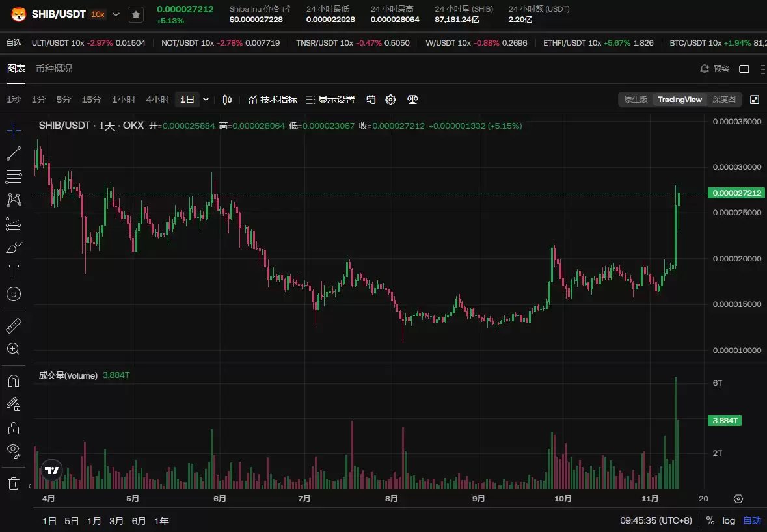The width and height of the screenshot is (767, 532).
Task: Add SHIB/USDT to favorites with star
Action: (135, 14)
